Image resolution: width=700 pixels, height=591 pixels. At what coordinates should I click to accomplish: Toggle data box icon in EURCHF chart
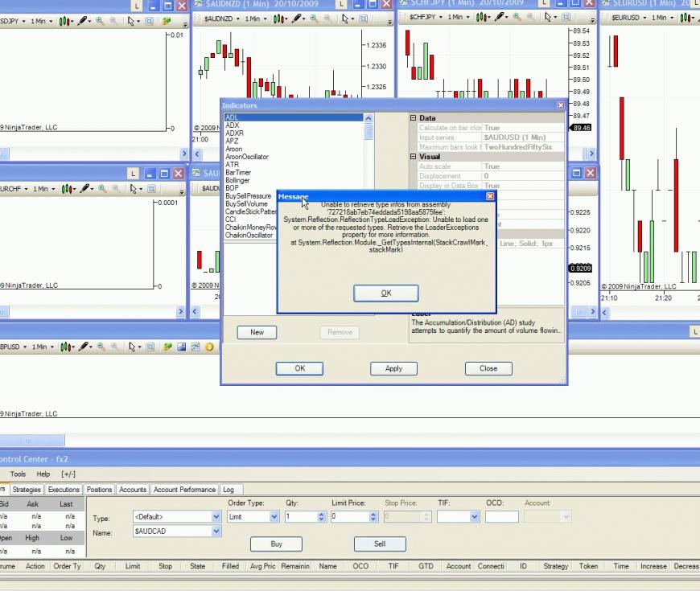click(151, 189)
